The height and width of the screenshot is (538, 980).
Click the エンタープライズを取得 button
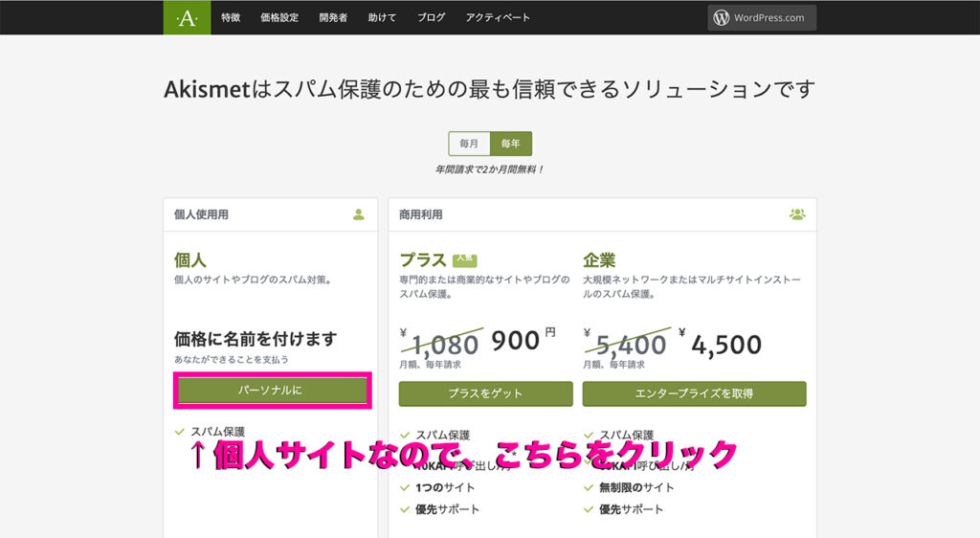695,393
